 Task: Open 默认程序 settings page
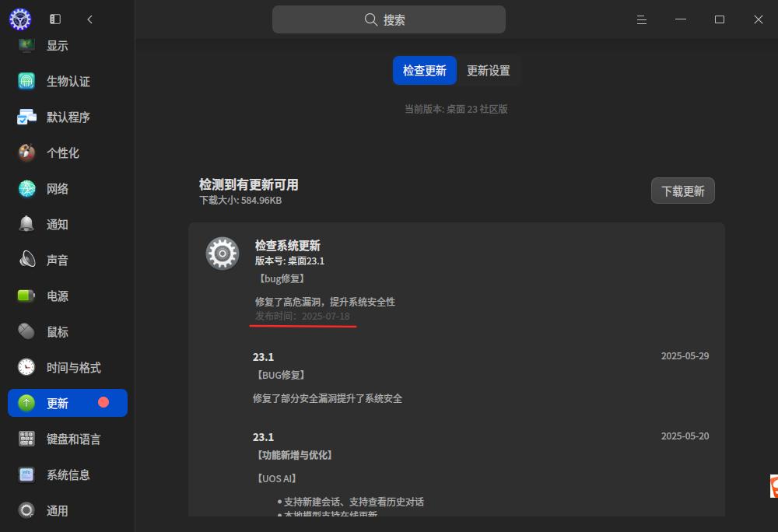[68, 117]
